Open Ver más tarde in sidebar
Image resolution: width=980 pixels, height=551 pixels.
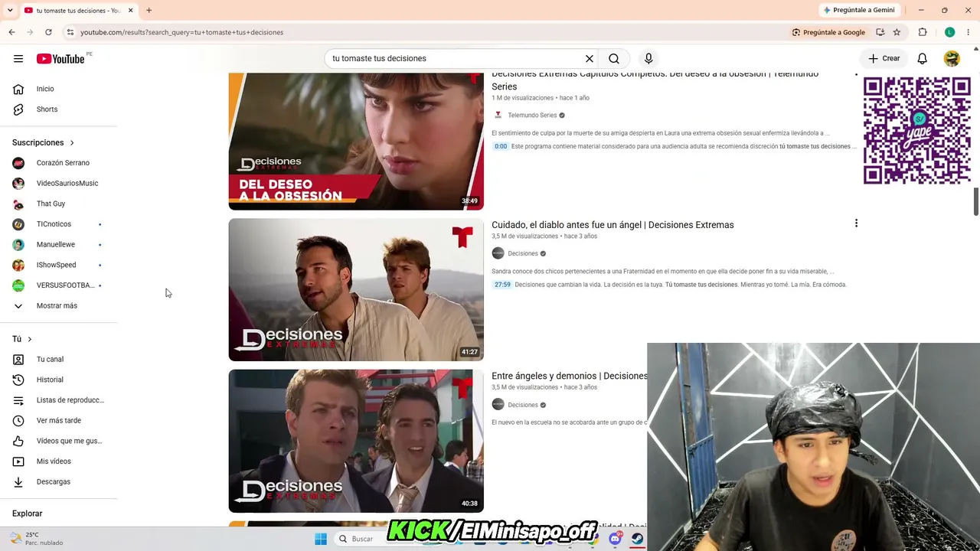tap(59, 421)
